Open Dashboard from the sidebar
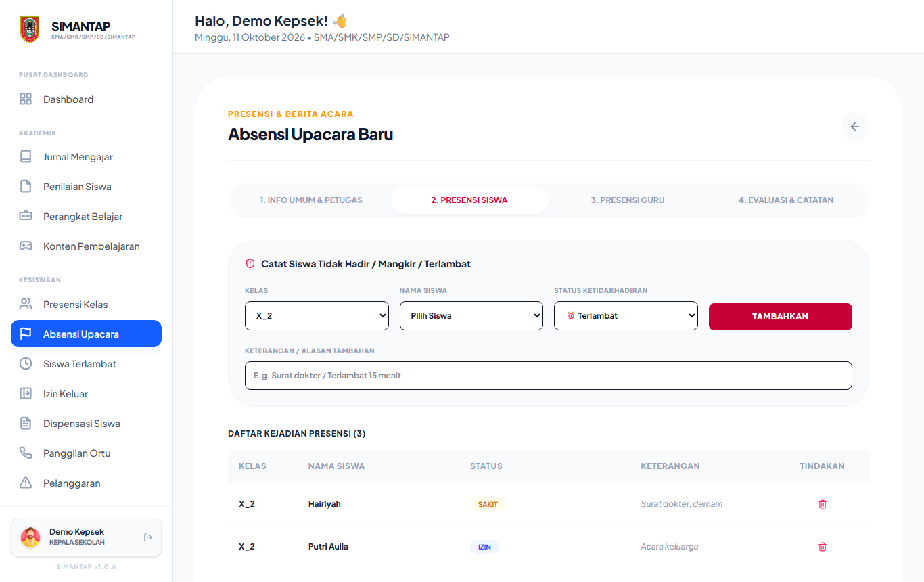The width and height of the screenshot is (924, 582). coord(86,99)
